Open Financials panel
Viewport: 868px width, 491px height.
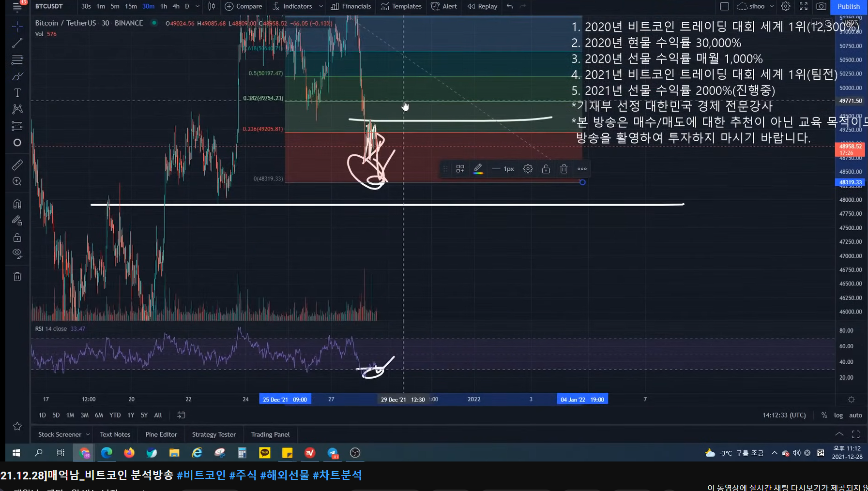coord(351,6)
